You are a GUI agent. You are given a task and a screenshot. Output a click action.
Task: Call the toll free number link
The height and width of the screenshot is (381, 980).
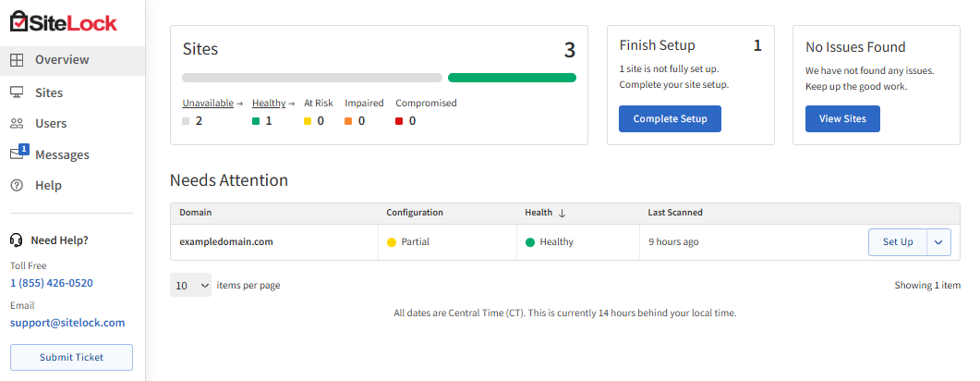(52, 283)
